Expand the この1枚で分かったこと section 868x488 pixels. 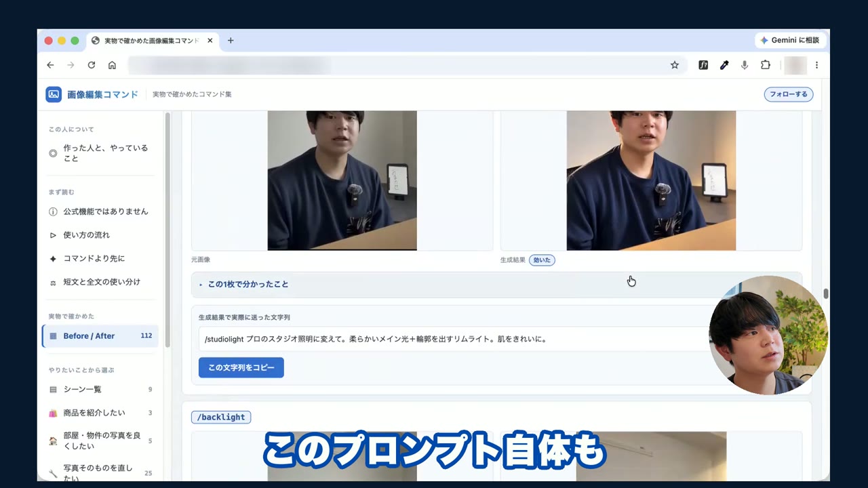pos(496,285)
